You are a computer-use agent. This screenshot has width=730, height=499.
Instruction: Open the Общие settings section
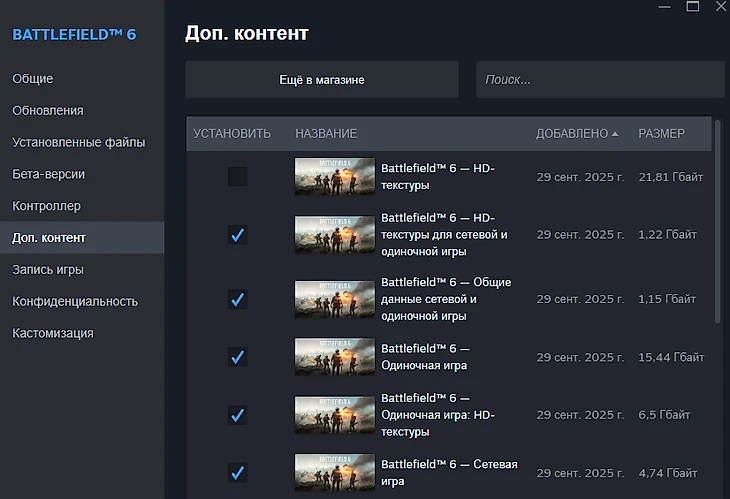33,79
